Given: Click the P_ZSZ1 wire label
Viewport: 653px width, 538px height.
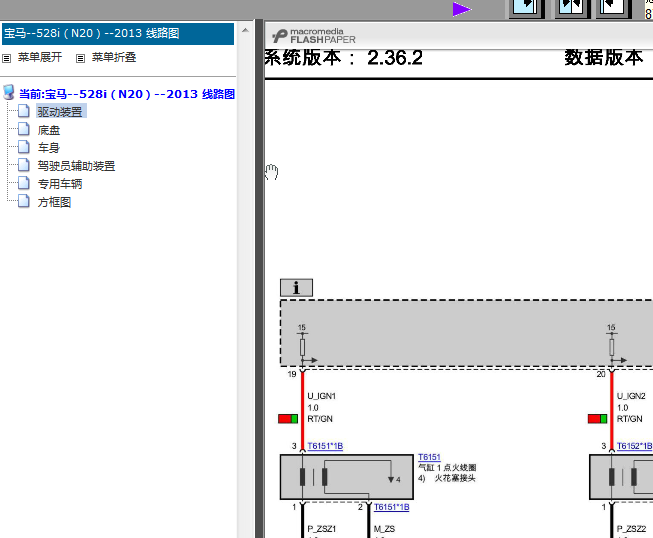Looking at the screenshot, I should pos(322,529).
